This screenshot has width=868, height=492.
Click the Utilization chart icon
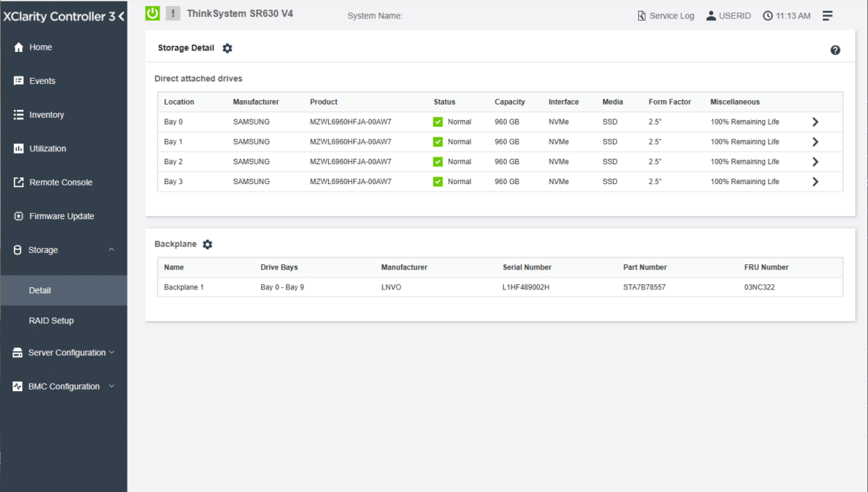point(19,148)
